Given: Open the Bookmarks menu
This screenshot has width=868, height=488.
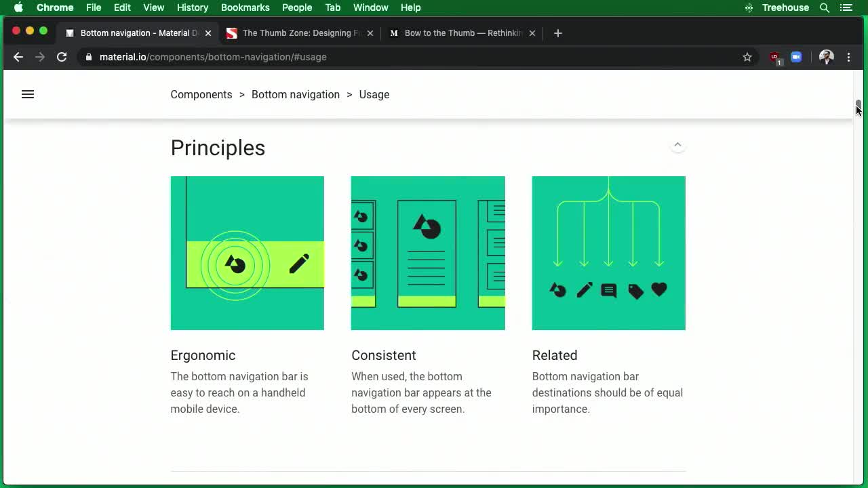Looking at the screenshot, I should (x=245, y=7).
